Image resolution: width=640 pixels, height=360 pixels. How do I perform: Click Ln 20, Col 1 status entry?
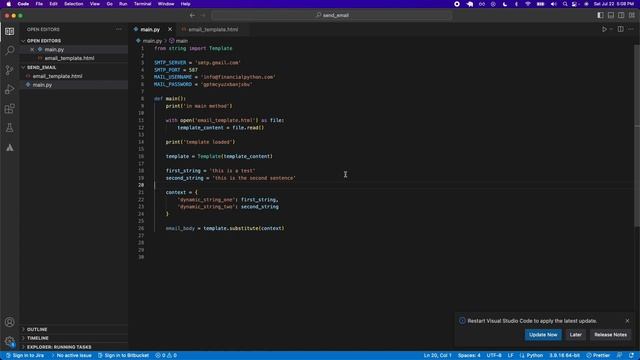click(x=437, y=356)
